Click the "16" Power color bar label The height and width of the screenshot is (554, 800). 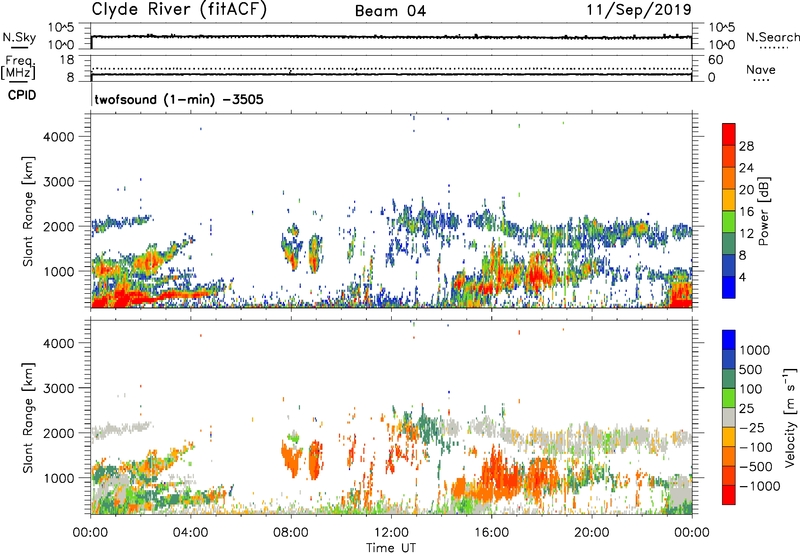coord(746,212)
